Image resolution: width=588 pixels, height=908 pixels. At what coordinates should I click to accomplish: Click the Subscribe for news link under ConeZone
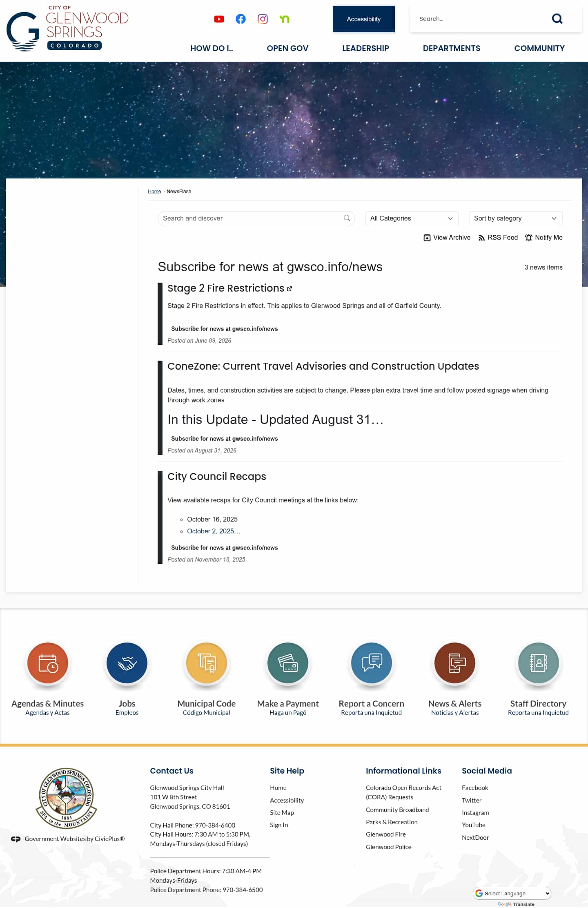click(224, 439)
